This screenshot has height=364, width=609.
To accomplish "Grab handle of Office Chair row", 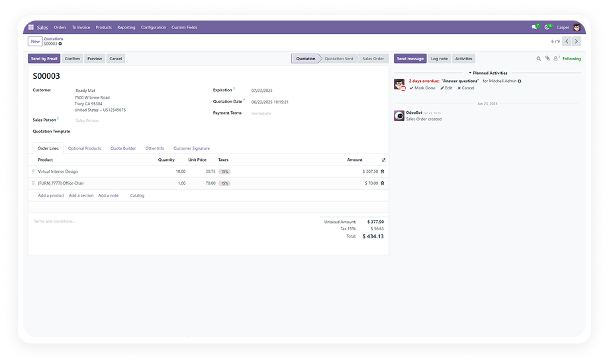I will click(33, 183).
